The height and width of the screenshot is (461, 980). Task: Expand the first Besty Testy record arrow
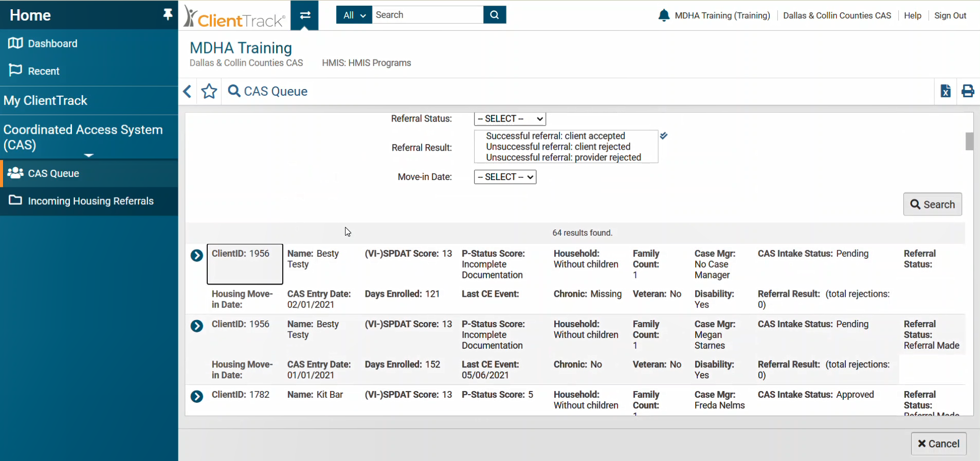tap(197, 256)
